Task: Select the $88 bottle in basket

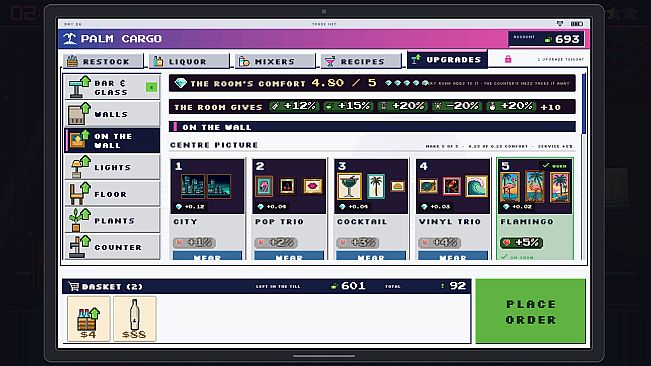Action: coord(135,319)
